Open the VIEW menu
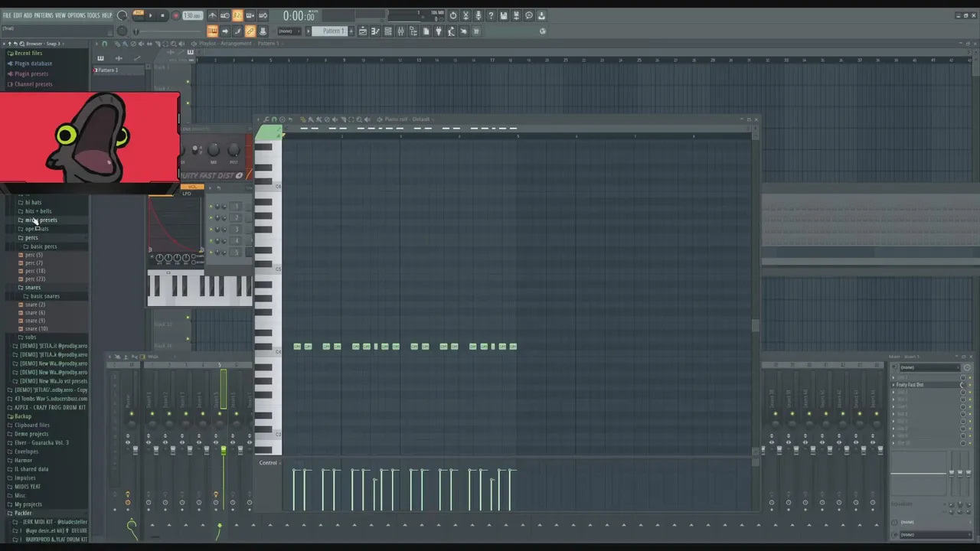This screenshot has height=551, width=980. 60,15
